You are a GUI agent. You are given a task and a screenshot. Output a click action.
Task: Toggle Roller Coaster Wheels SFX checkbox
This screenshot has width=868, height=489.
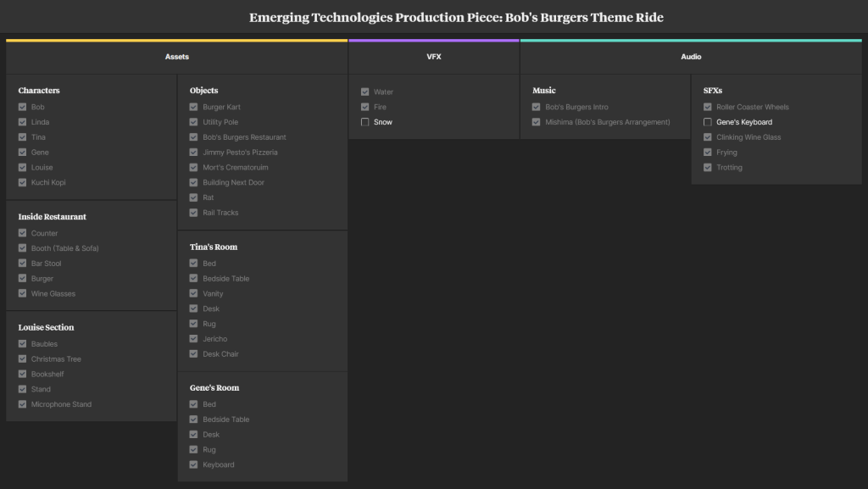[708, 107]
